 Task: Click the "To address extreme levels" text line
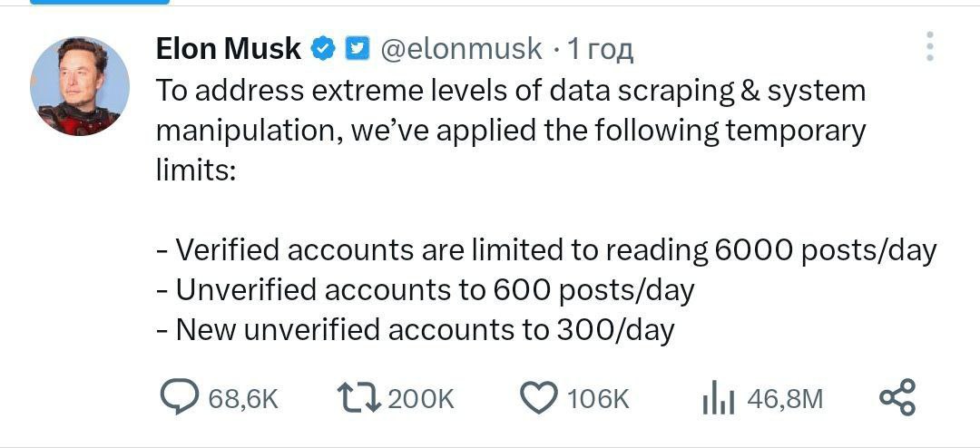click(x=511, y=91)
